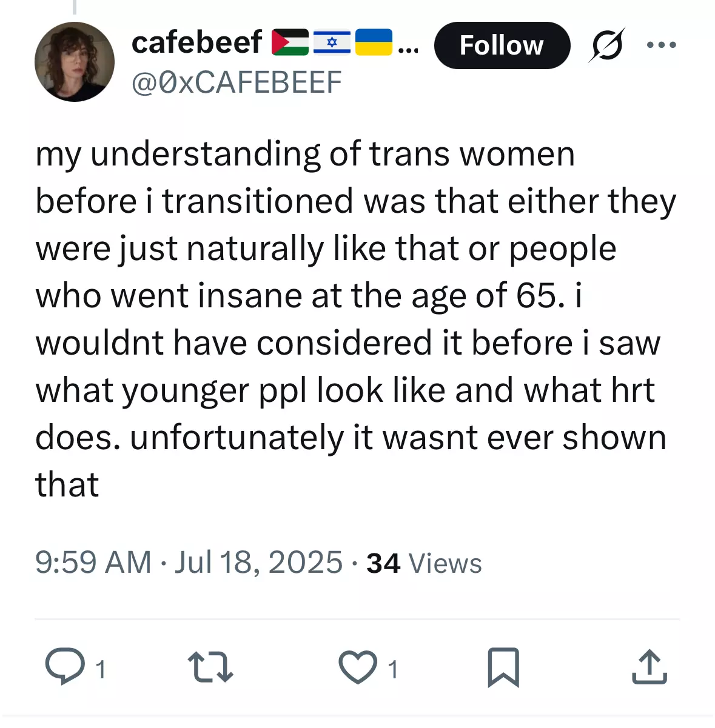Image resolution: width=715 pixels, height=728 pixels.
Task: Click the like count number 1
Action: pos(393,669)
